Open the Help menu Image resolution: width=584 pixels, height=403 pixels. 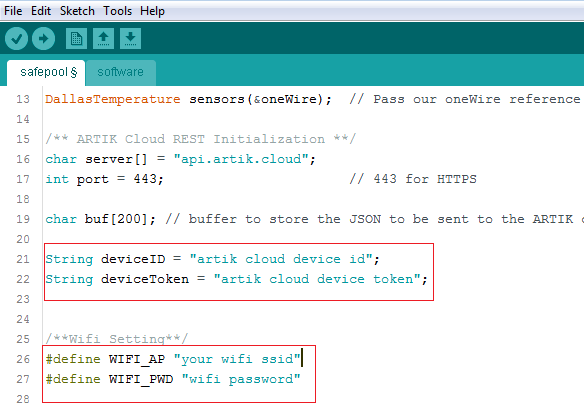click(x=152, y=11)
